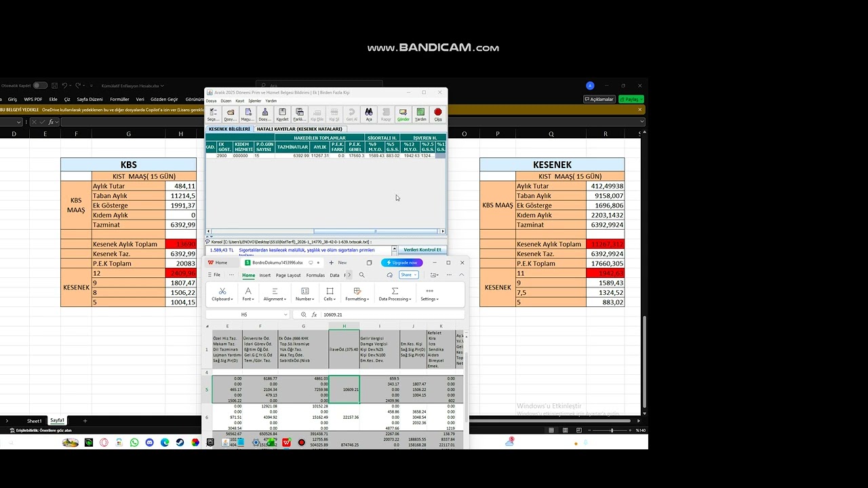Open the İşlemler menu in Bildirim window
This screenshot has width=868, height=488.
pyautogui.click(x=255, y=101)
